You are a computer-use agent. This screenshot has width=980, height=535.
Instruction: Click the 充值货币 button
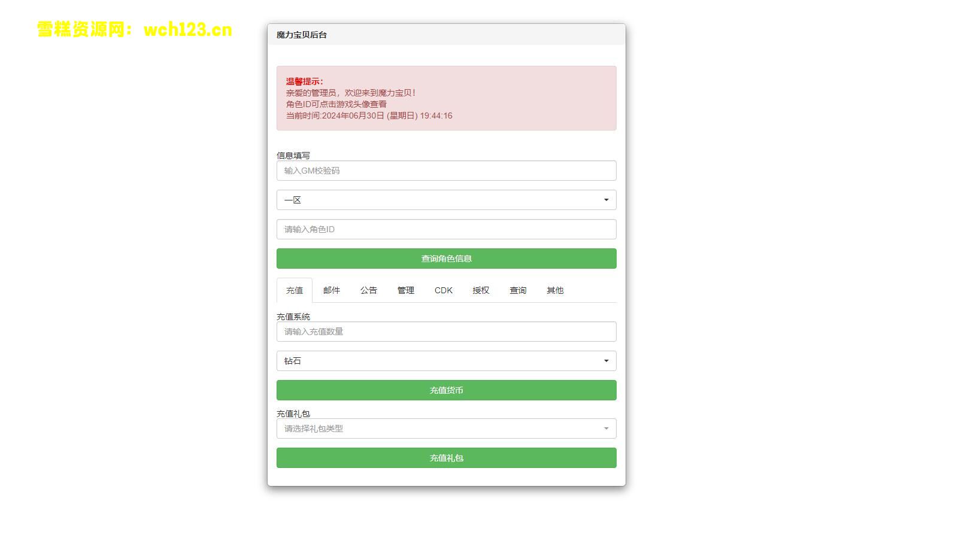[x=446, y=390]
